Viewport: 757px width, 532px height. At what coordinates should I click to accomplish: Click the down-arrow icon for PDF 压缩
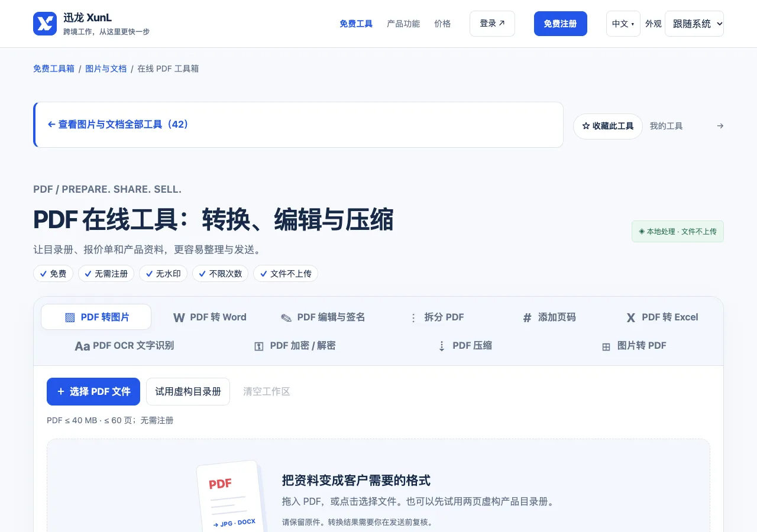click(442, 346)
